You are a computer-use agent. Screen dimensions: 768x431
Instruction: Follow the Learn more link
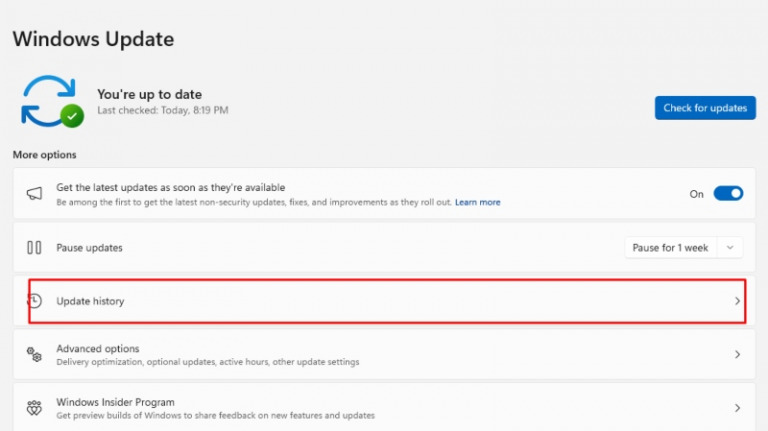click(477, 202)
